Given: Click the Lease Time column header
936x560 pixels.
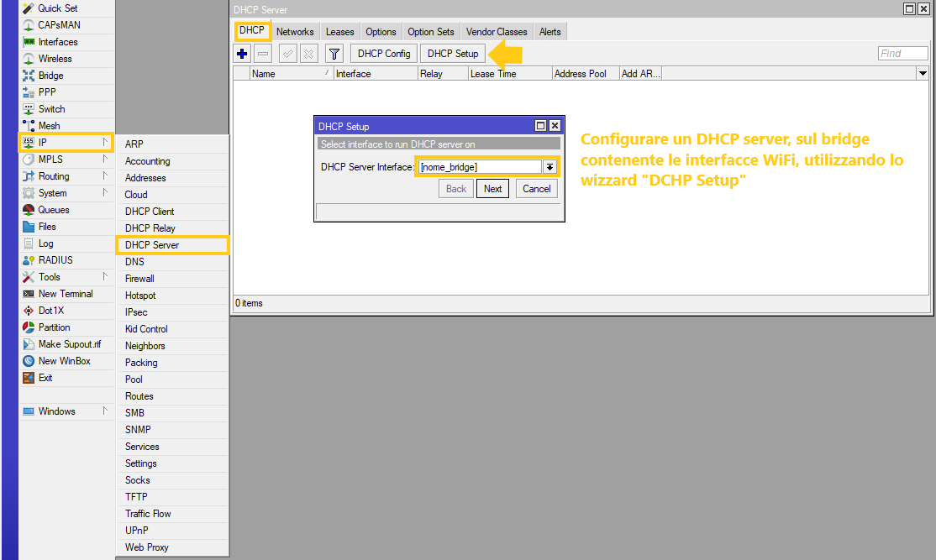Looking at the screenshot, I should 510,73.
